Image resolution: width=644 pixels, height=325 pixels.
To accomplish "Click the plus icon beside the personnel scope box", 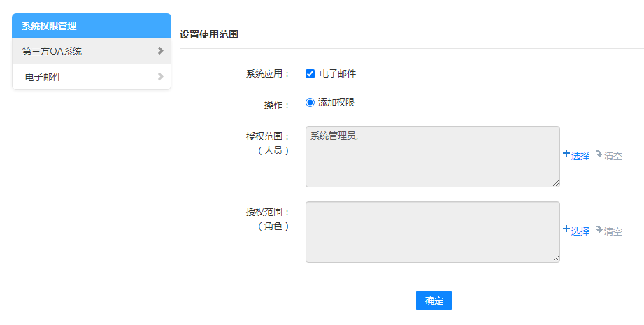I will click(566, 154).
